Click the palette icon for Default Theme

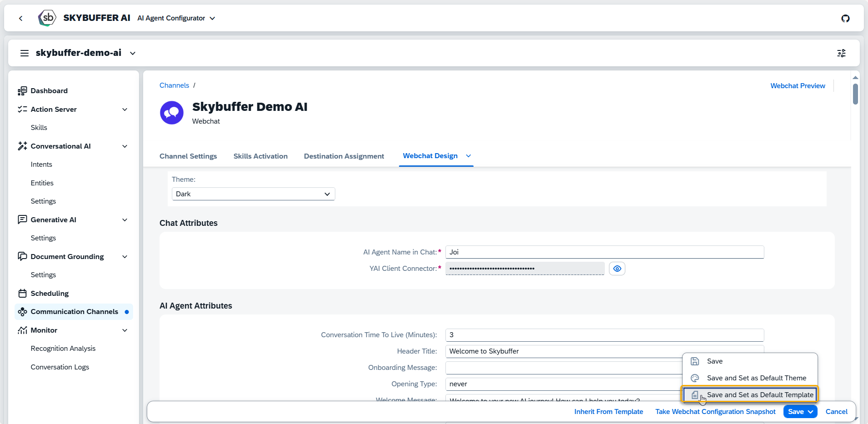click(x=695, y=378)
